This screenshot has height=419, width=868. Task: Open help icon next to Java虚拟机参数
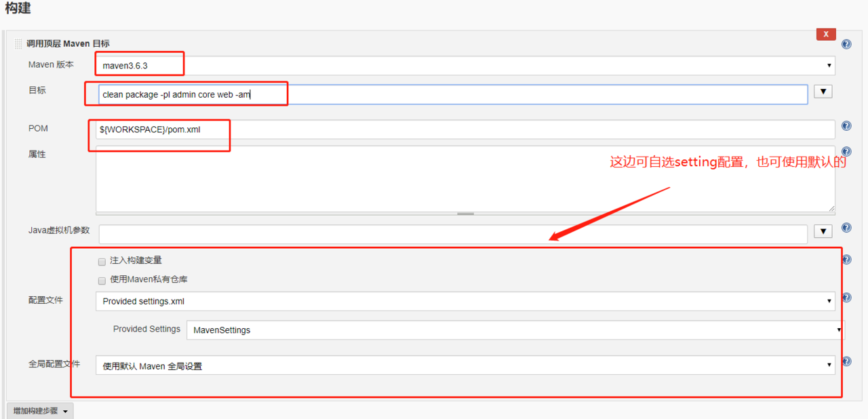click(x=846, y=228)
